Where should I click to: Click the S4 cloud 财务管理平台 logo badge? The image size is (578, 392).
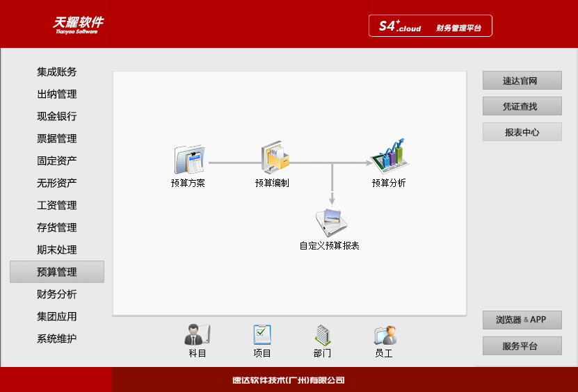coord(431,26)
